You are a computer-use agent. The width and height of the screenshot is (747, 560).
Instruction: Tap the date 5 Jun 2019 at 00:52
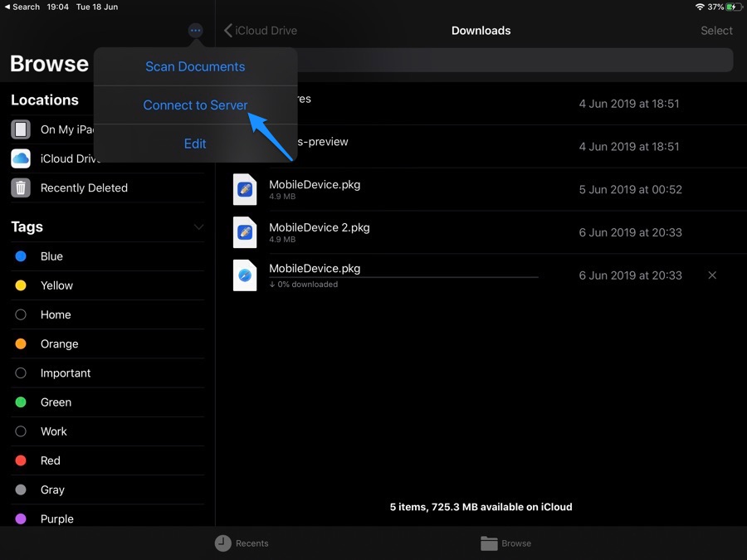click(630, 189)
